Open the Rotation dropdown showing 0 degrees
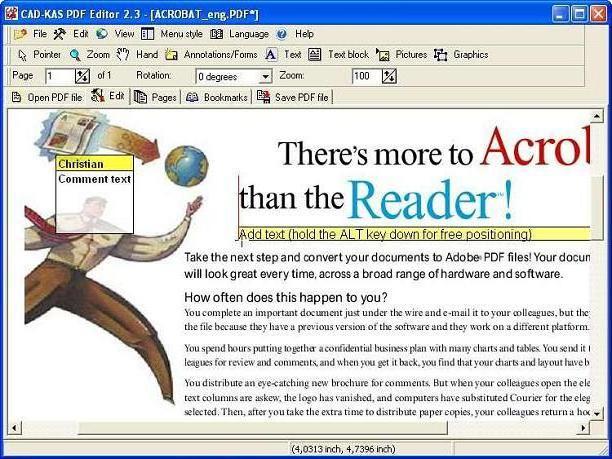612x459 pixels. click(233, 76)
